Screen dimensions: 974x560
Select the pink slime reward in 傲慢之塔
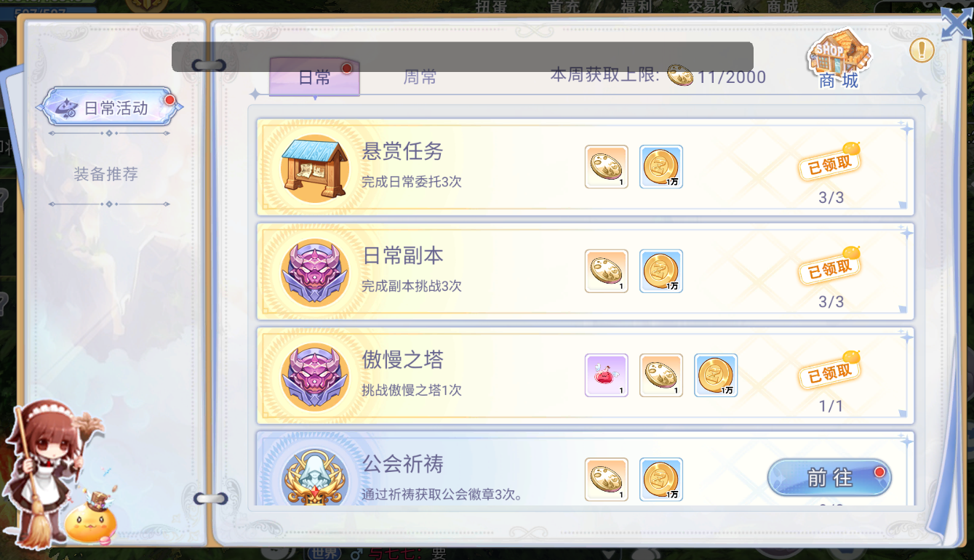pos(606,375)
